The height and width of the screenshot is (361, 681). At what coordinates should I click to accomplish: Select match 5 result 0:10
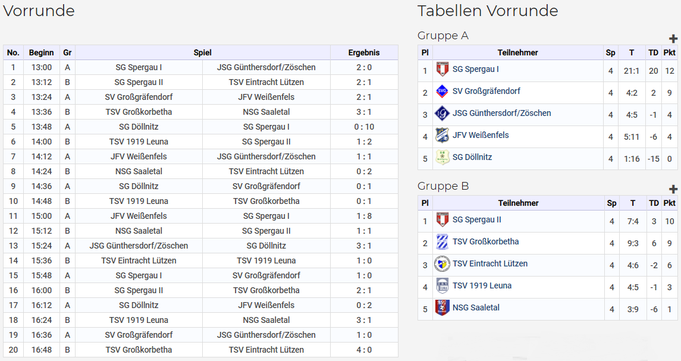364,127
